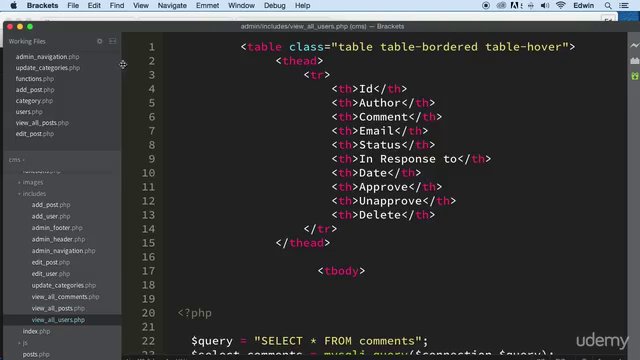Open the View menu
Viewport: 640px width, 360px height.
click(x=141, y=5)
